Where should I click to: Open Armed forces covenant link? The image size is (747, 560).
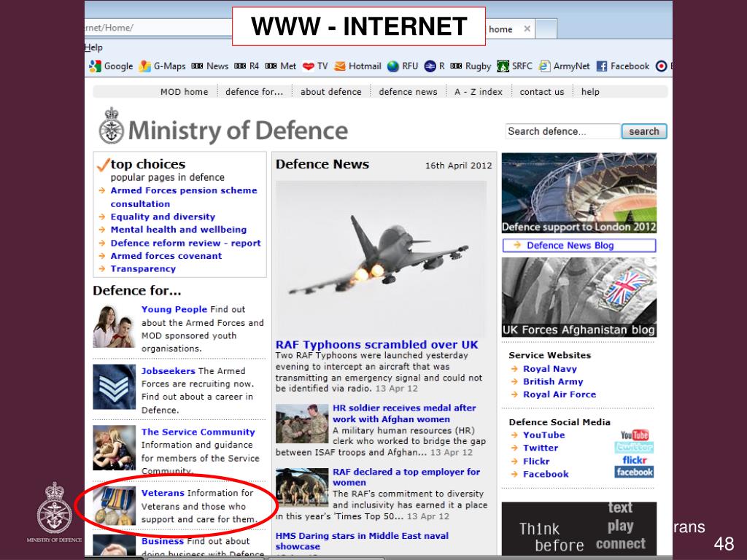pyautogui.click(x=166, y=256)
